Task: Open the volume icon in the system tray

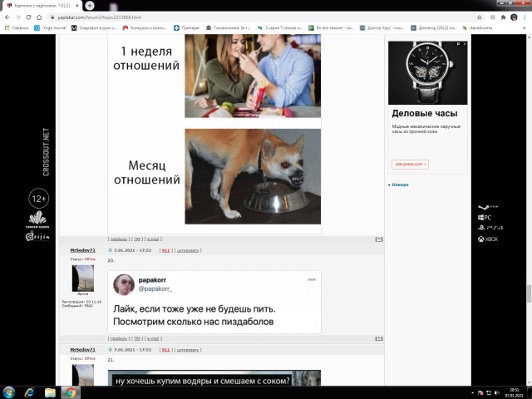Action: [497, 393]
